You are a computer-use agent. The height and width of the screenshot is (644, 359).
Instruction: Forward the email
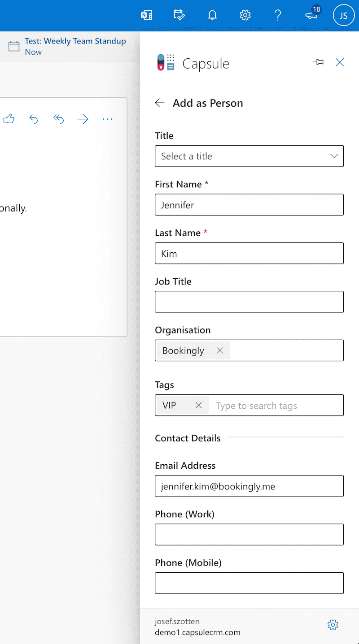tap(83, 119)
